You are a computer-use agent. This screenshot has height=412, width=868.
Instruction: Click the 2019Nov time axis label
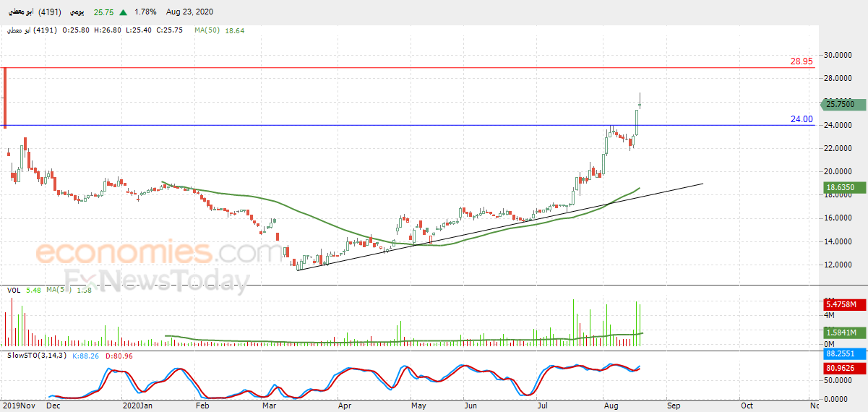tap(17, 406)
